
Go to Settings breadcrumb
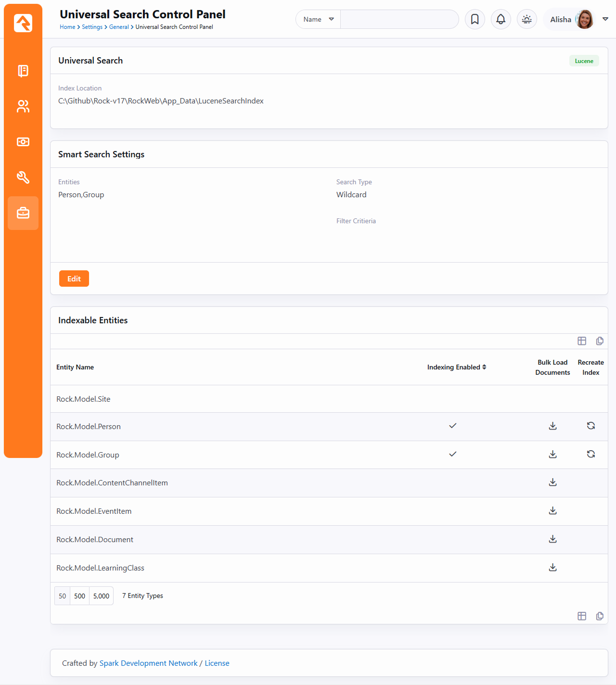92,27
